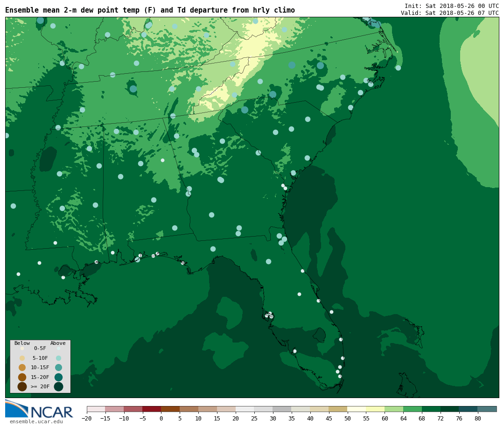
Task: Click the pale yellow 55 to 60 colorbar segment
Action: (x=375, y=409)
